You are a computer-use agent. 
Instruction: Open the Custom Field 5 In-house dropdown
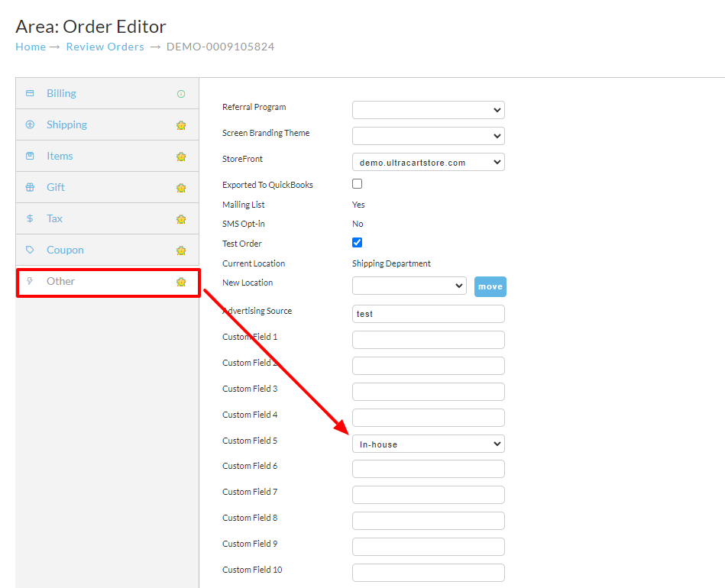(429, 444)
